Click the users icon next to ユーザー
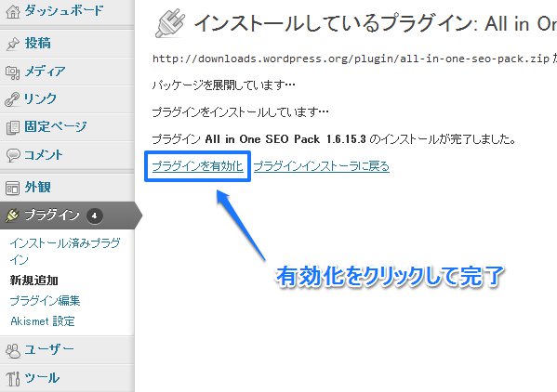The width and height of the screenshot is (557, 392). [x=13, y=350]
